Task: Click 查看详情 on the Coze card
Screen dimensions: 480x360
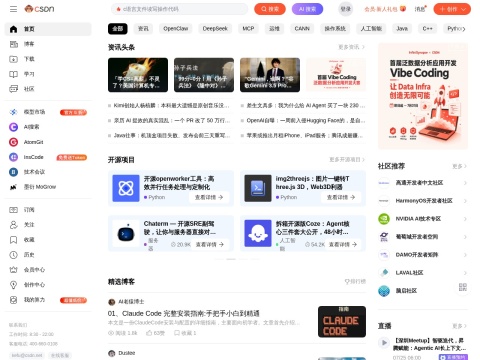Action: tap(343, 244)
